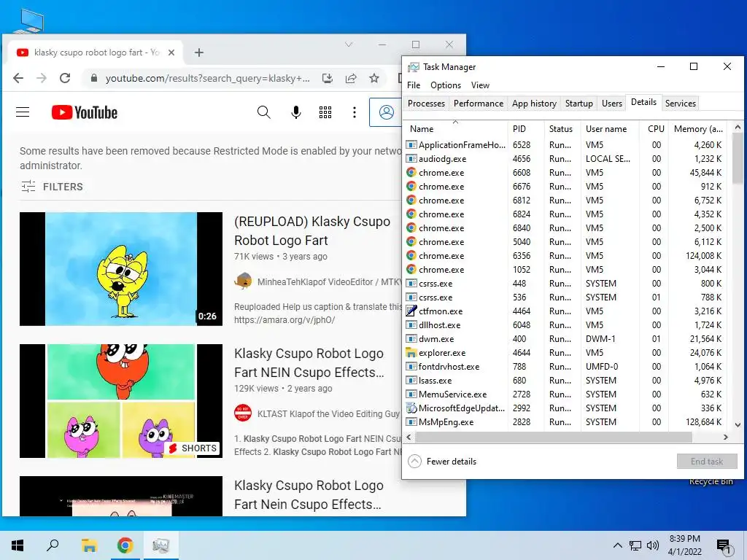
Task: Open File Explorer from taskbar
Action: (x=89, y=545)
